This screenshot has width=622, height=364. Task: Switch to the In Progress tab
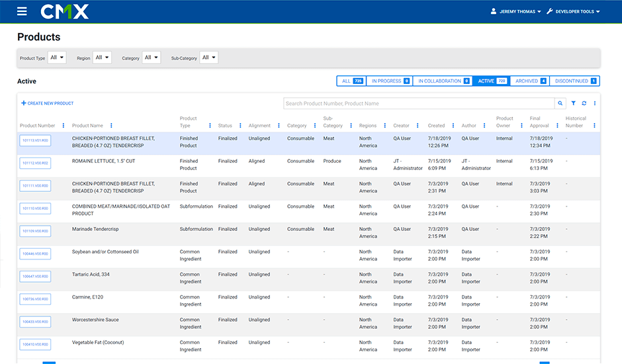[x=390, y=81]
